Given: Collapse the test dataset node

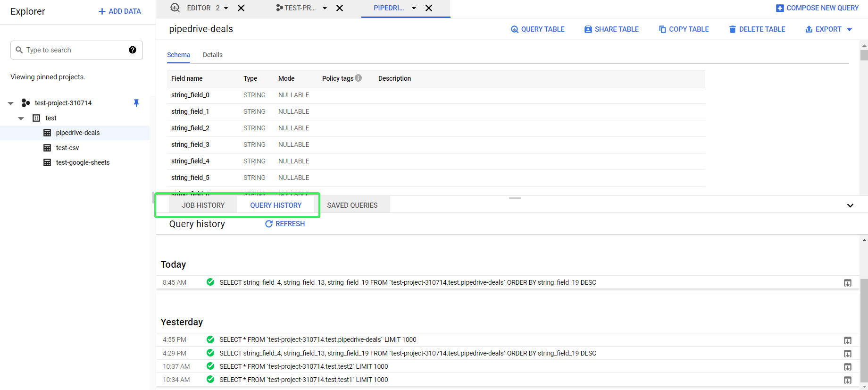Looking at the screenshot, I should click(x=21, y=119).
